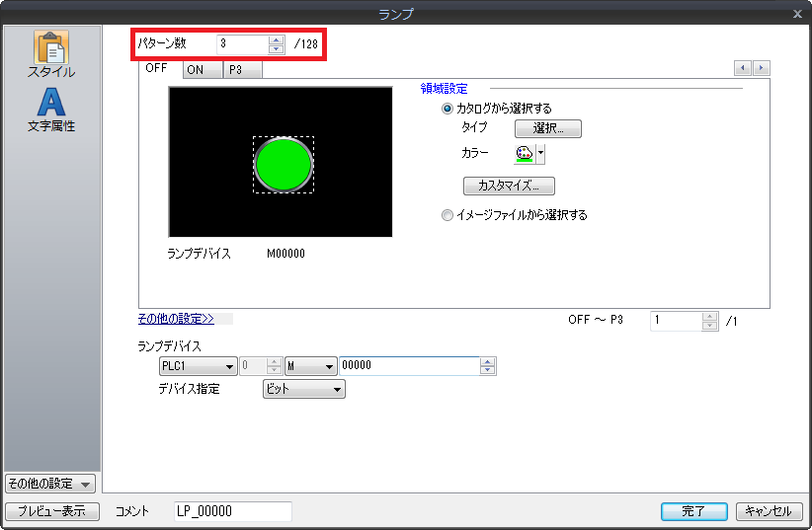
Task: Increase パターン数 with the up spinner arrow
Action: point(276,39)
